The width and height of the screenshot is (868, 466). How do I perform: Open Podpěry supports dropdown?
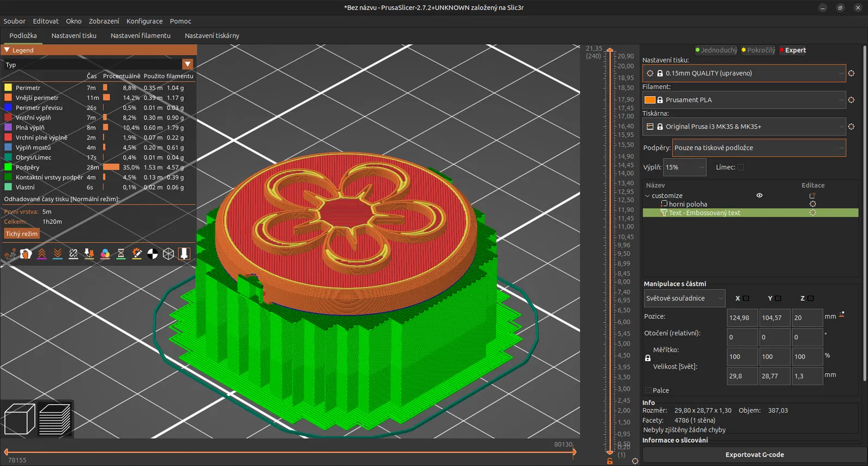(759, 148)
